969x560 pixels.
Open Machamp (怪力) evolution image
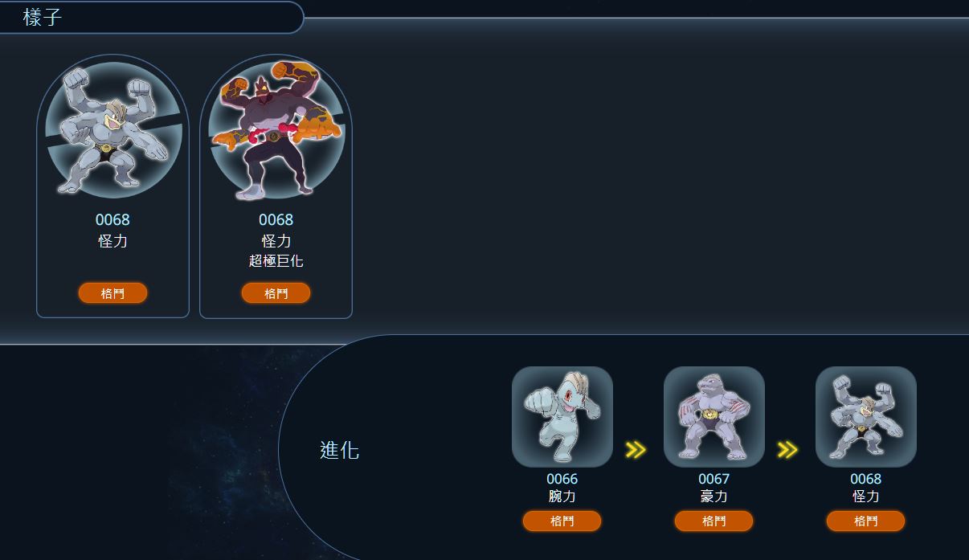pyautogui.click(x=866, y=416)
